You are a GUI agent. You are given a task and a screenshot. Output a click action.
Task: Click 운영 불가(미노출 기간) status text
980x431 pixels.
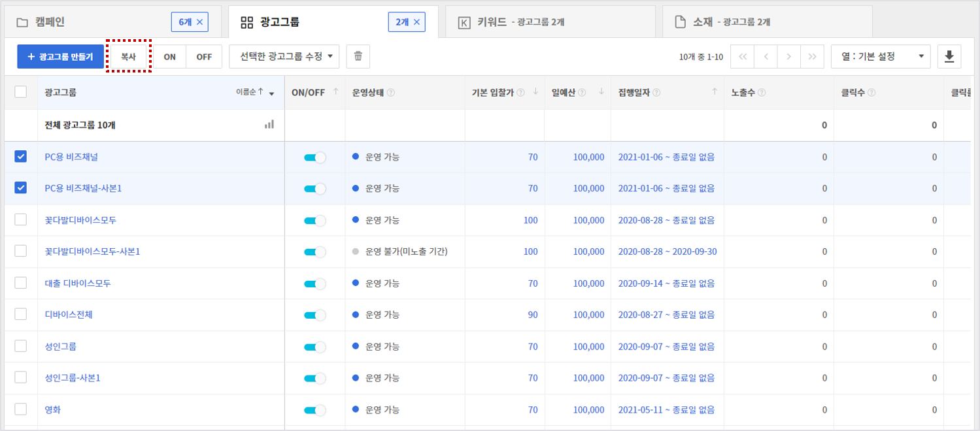coord(406,251)
